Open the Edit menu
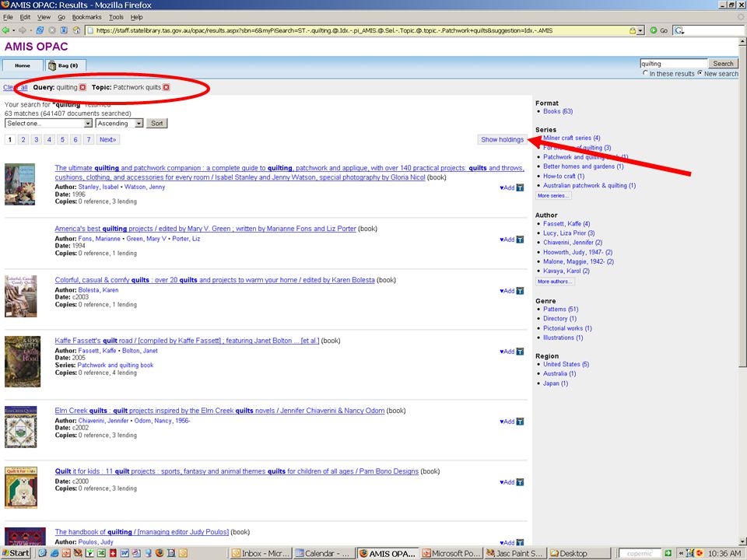747x560 pixels. pyautogui.click(x=25, y=17)
